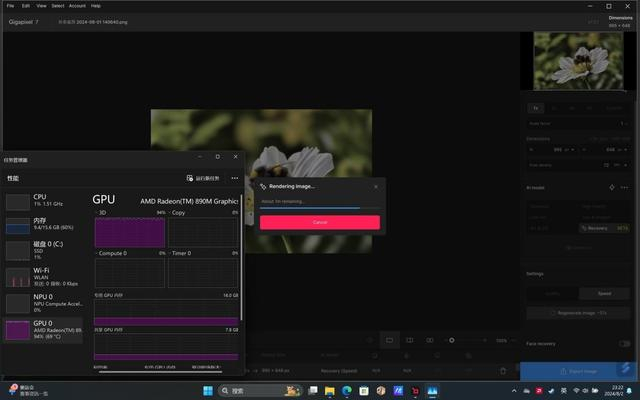Click the trash delete image icon
The image size is (640, 400).
503,371
